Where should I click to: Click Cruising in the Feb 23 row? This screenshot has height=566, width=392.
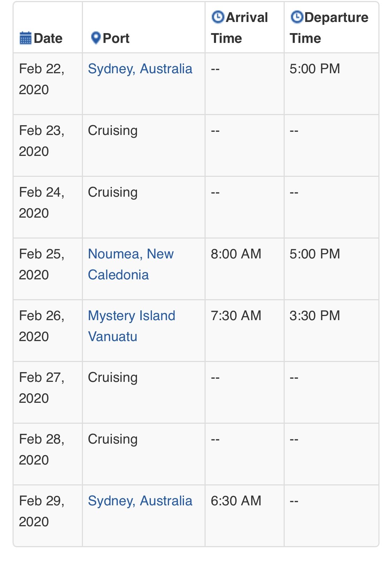(113, 131)
